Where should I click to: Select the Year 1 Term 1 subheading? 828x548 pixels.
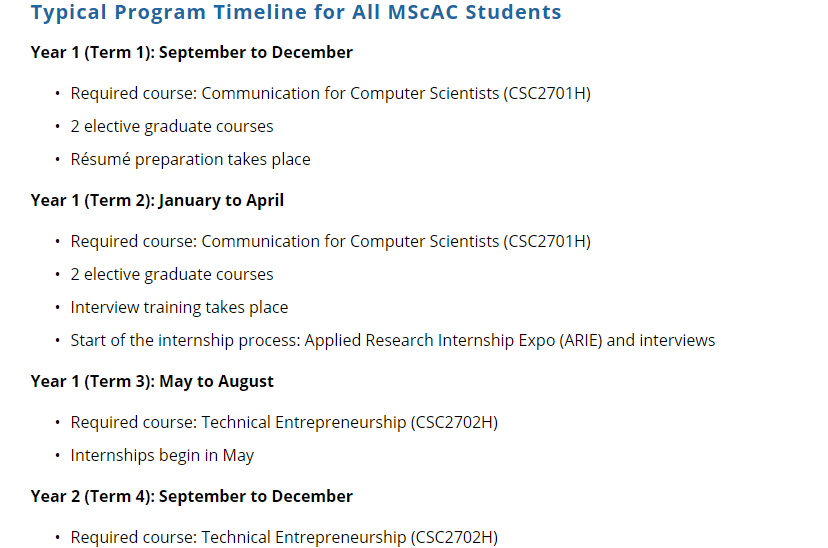click(x=192, y=52)
